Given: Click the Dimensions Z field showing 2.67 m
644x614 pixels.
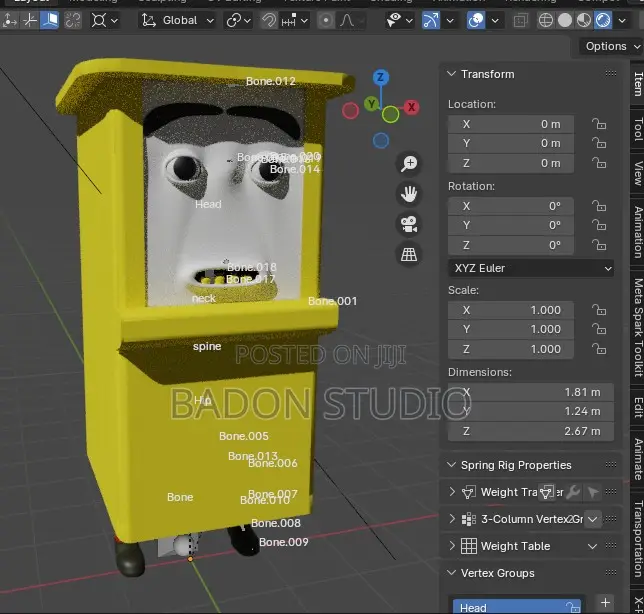Looking at the screenshot, I should point(531,431).
